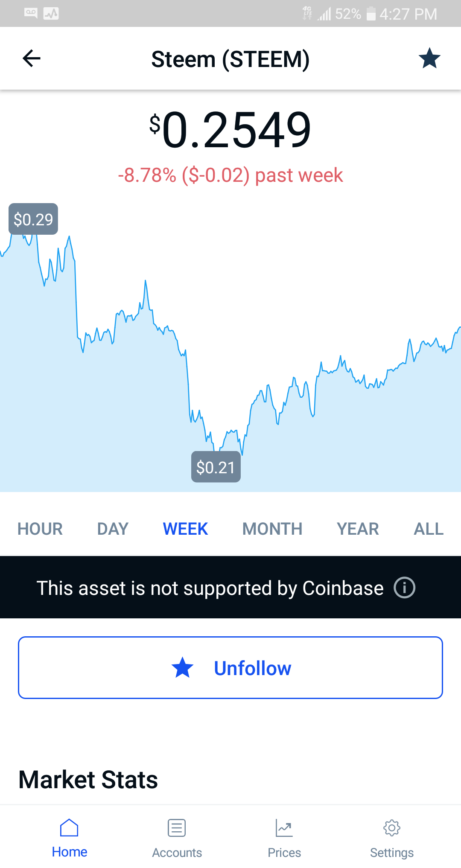Tap the $0.2549 current price

pyautogui.click(x=230, y=130)
